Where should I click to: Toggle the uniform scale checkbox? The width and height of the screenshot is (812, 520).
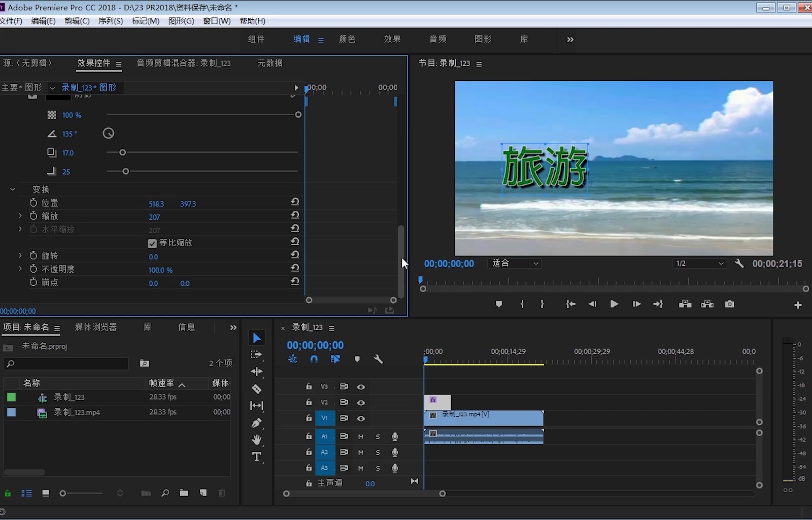pyautogui.click(x=152, y=243)
